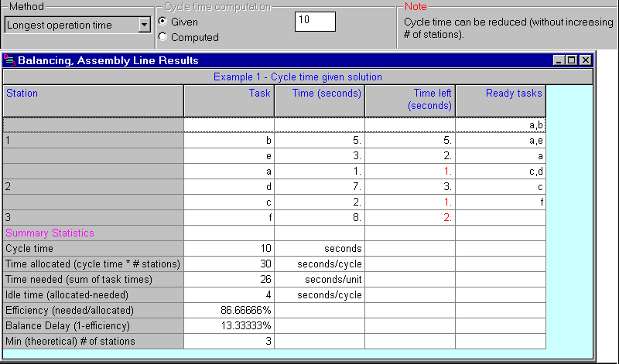The image size is (619, 364).
Task: Select the Longest operation time combo box
Action: [x=70, y=26]
